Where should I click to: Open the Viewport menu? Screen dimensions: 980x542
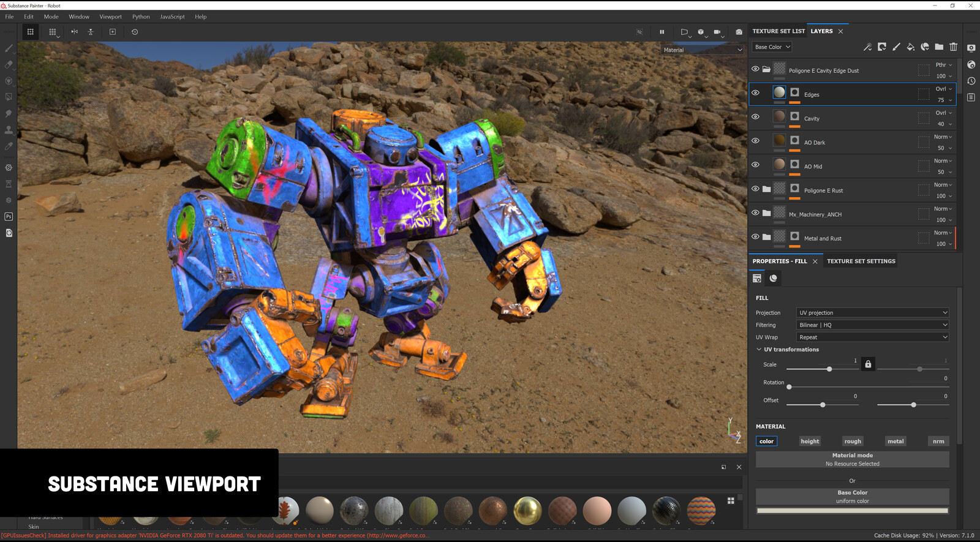(110, 17)
